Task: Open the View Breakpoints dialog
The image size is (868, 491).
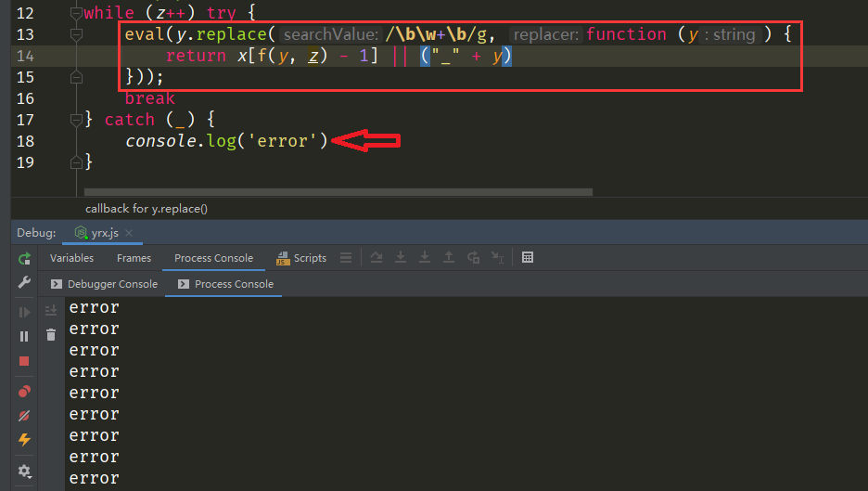Action: click(24, 392)
